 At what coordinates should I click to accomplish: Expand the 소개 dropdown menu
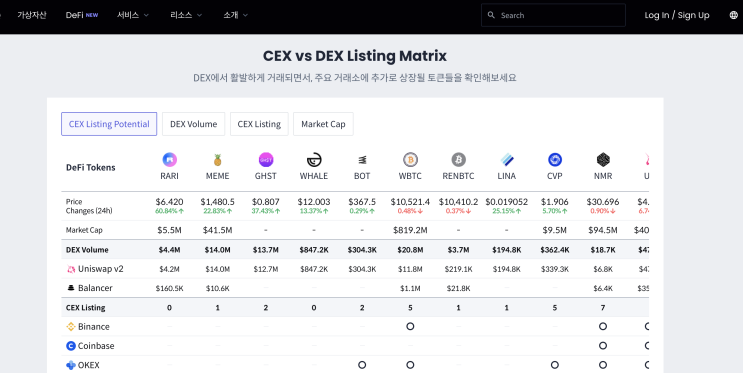(236, 15)
